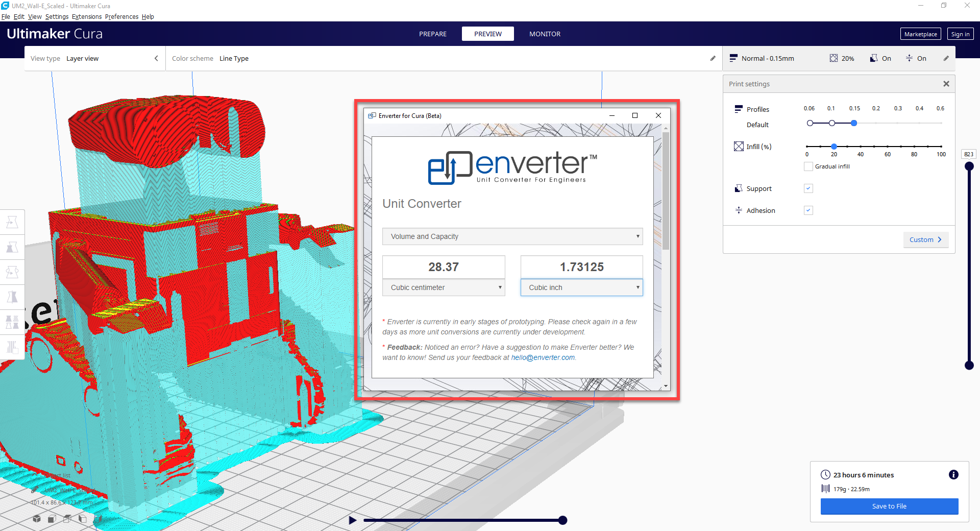This screenshot has height=531, width=980.
Task: Click the layer slider upper handle
Action: pyautogui.click(x=969, y=166)
